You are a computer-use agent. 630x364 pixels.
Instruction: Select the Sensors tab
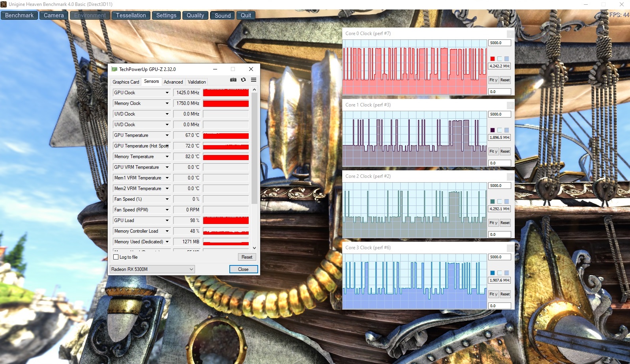(152, 81)
